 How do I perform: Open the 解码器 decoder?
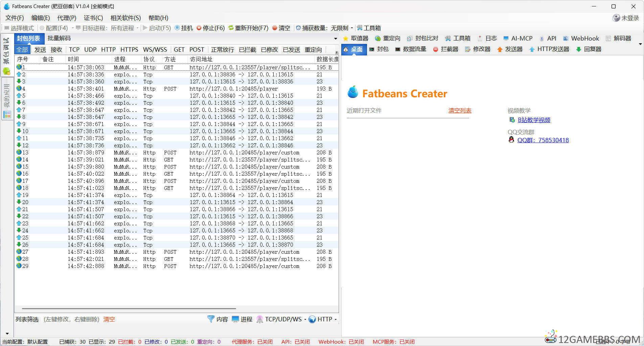(x=619, y=39)
